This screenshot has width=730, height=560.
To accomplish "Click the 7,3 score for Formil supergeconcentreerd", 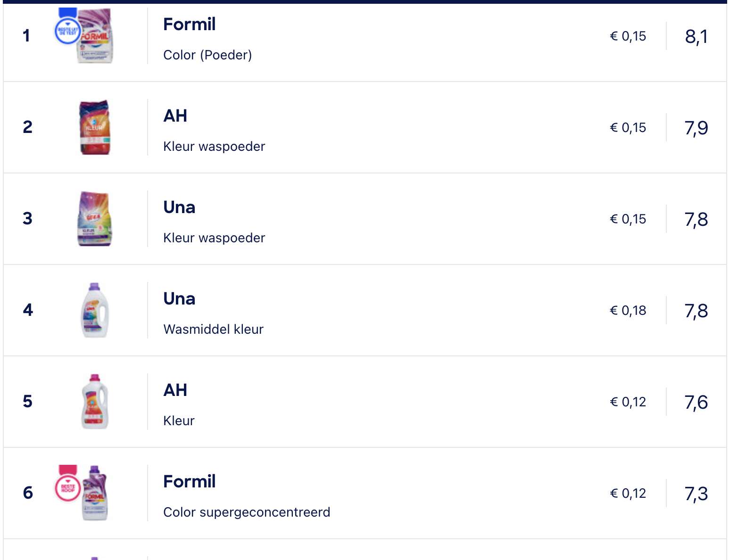I will pyautogui.click(x=697, y=494).
